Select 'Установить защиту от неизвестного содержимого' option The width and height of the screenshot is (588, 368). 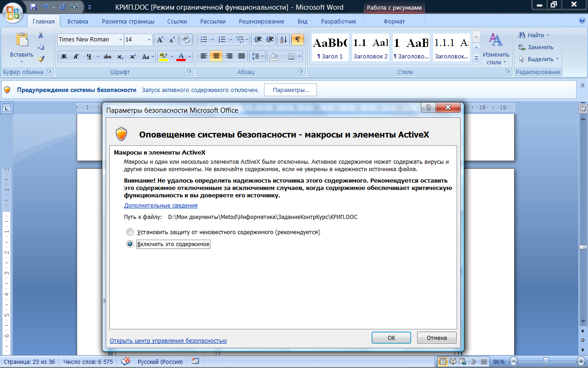click(130, 232)
